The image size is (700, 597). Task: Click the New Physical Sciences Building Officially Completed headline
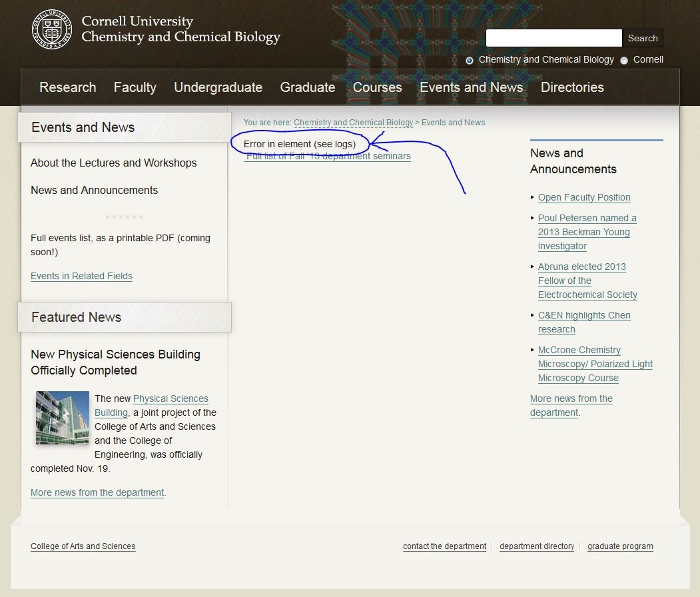pos(115,362)
